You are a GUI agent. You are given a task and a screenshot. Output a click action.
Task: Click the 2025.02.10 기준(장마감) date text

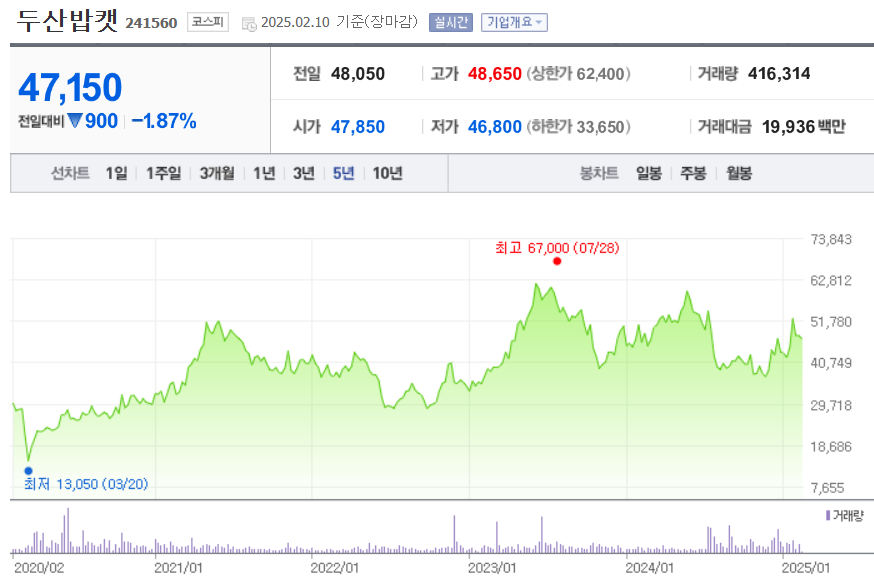pyautogui.click(x=339, y=22)
